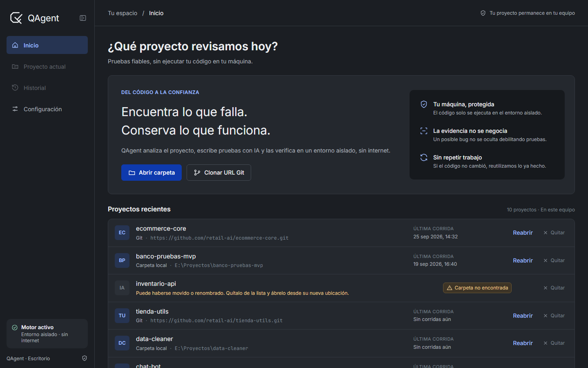The image size is (588, 368).
Task: Open Configuración in the sidebar
Action: coord(47,109)
